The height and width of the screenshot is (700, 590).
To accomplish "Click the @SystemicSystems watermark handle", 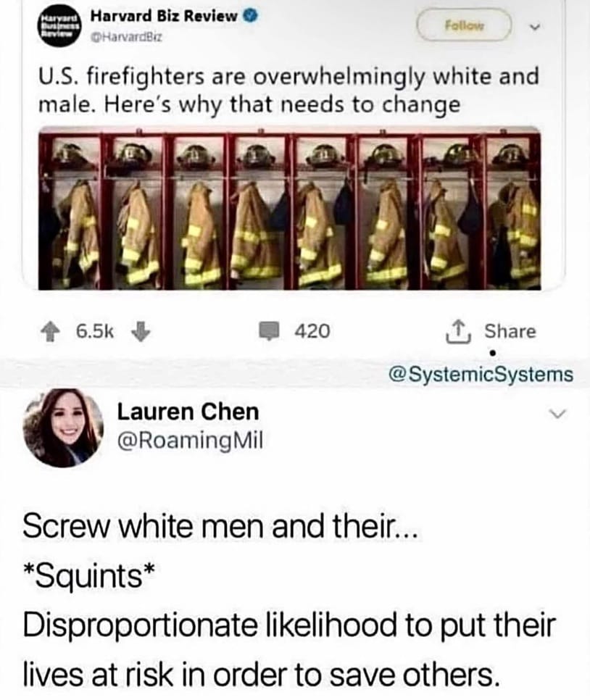I will [481, 374].
